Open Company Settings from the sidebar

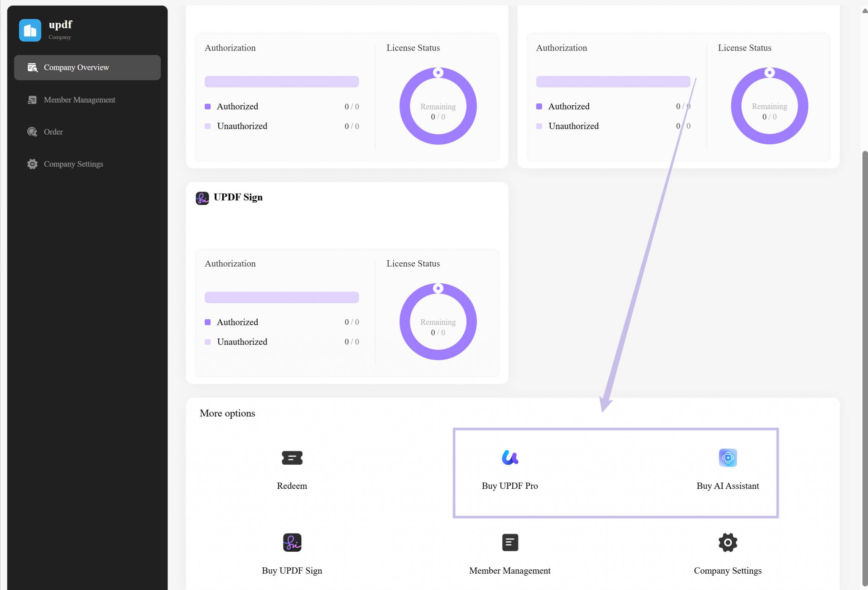[73, 164]
